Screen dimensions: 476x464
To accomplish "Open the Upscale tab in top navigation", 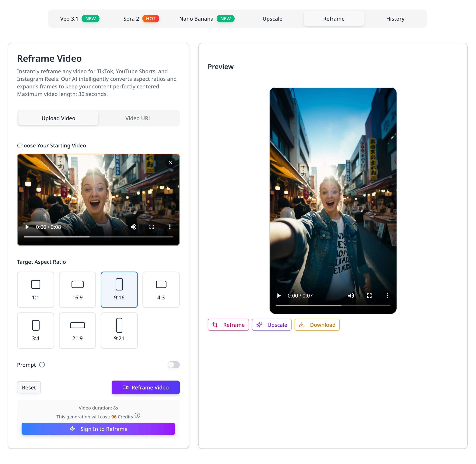I will [272, 19].
